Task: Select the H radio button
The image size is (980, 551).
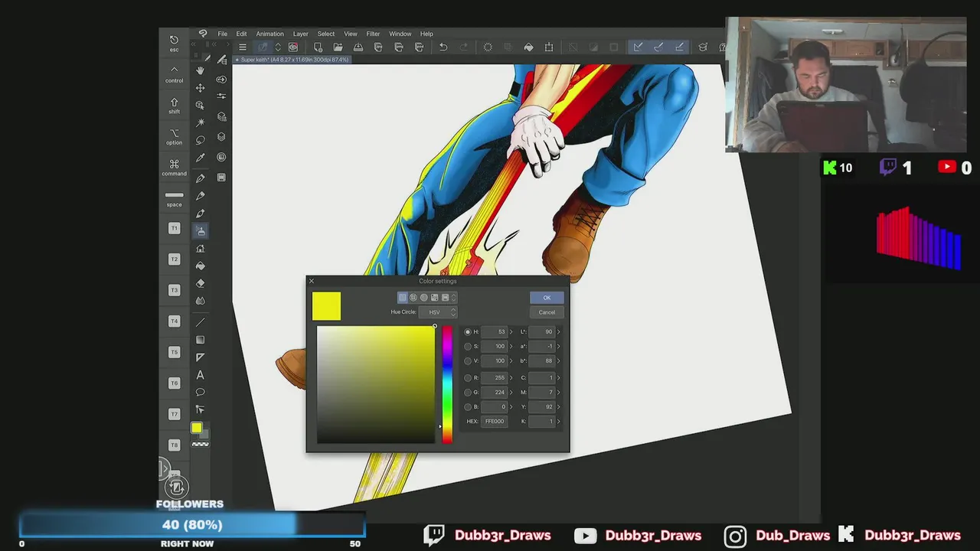Action: pyautogui.click(x=468, y=332)
